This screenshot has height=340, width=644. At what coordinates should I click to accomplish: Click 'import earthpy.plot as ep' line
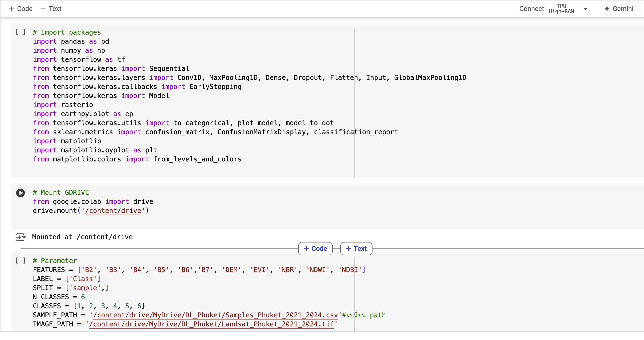click(x=83, y=114)
